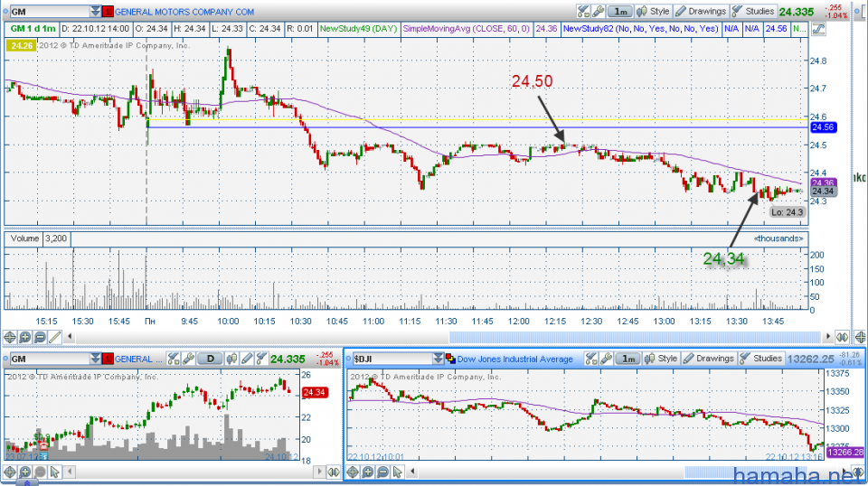Click the NewStudy82 study label
The width and height of the screenshot is (868, 486).
coord(640,29)
